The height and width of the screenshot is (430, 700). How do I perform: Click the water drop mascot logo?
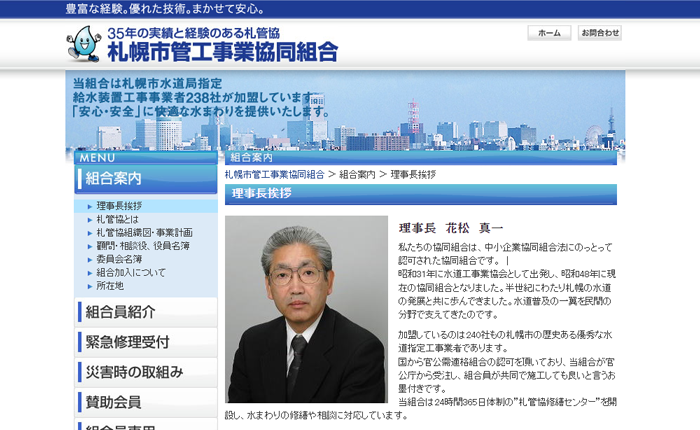84,44
